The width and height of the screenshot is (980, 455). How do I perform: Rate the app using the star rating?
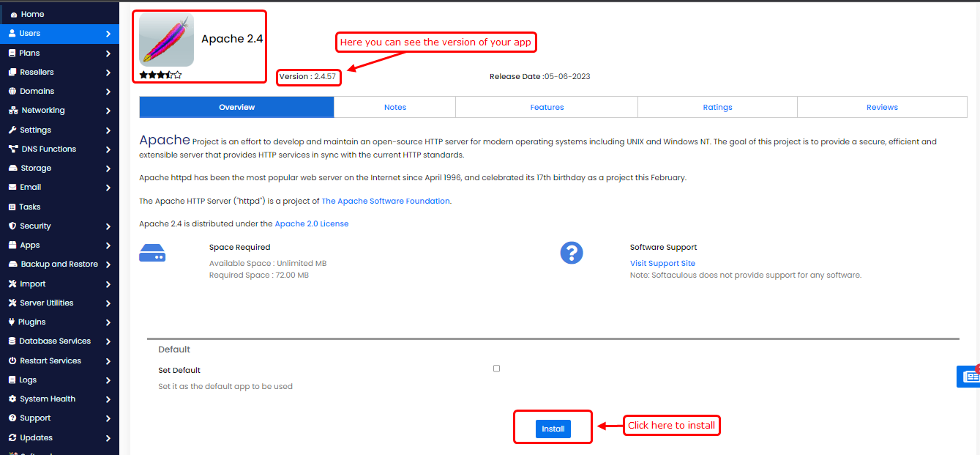pos(160,75)
